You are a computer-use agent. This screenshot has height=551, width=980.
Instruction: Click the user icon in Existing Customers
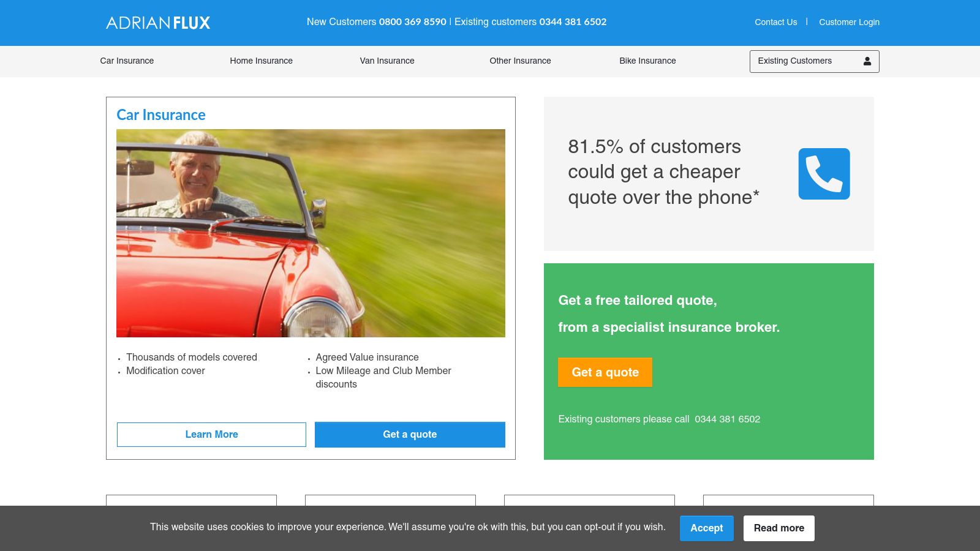tap(867, 61)
